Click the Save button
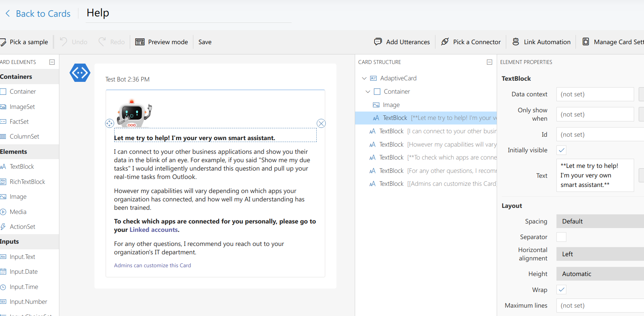644x316 pixels. tap(205, 42)
